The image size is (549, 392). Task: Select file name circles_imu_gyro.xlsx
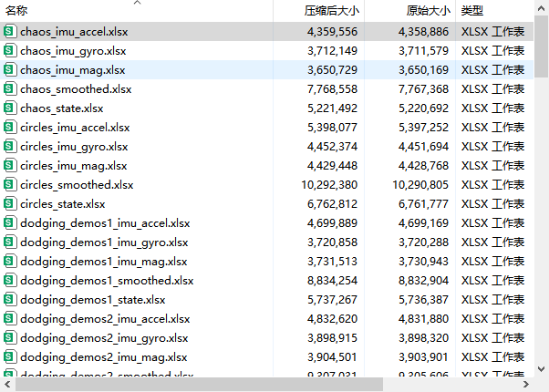pyautogui.click(x=74, y=147)
